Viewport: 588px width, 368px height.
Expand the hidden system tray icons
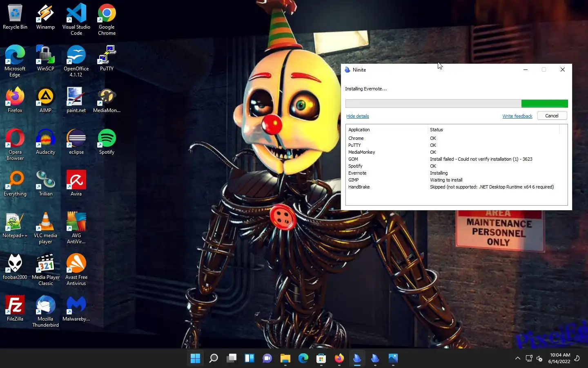click(517, 359)
